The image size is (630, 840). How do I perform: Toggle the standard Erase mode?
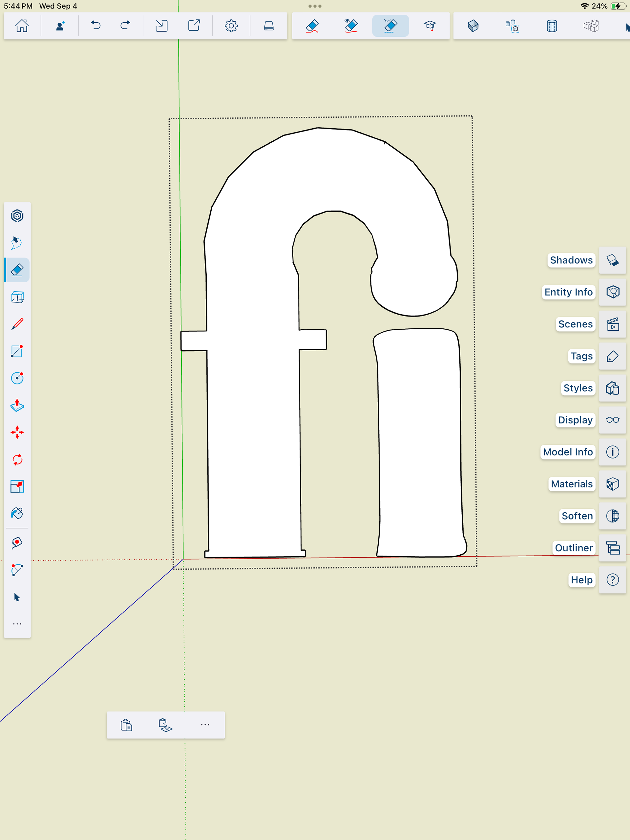(x=312, y=26)
